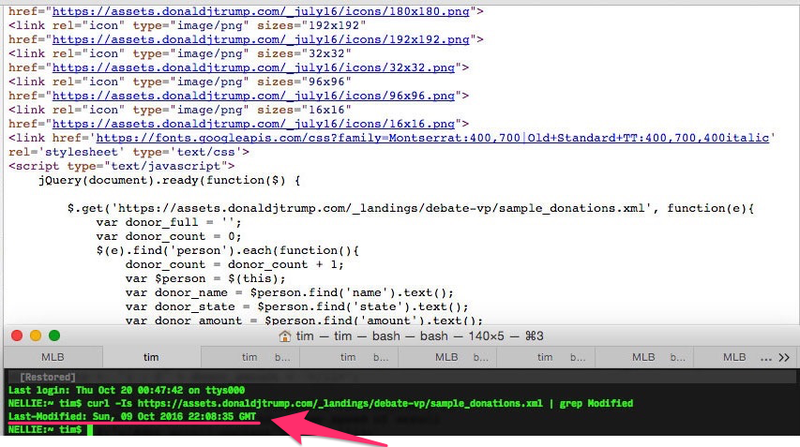Image resolution: width=800 pixels, height=447 pixels.
Task: Minimize the terminal with the yellow button
Action: [x=36, y=336]
